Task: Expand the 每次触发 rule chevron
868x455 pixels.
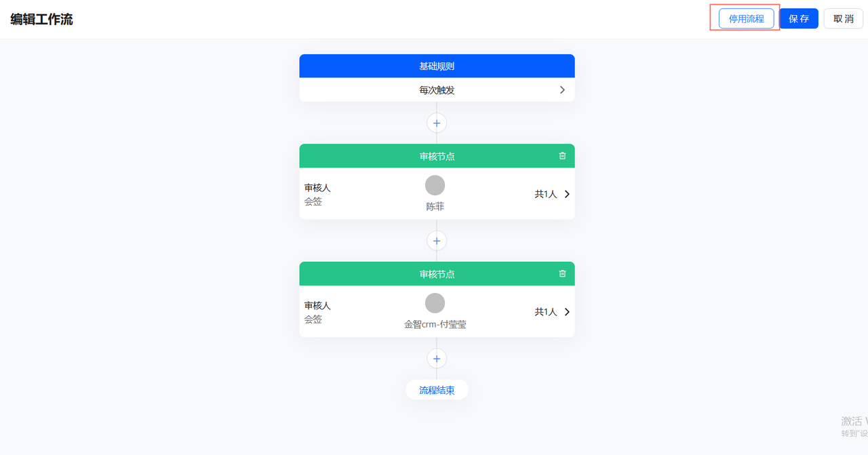Action: 562,90
